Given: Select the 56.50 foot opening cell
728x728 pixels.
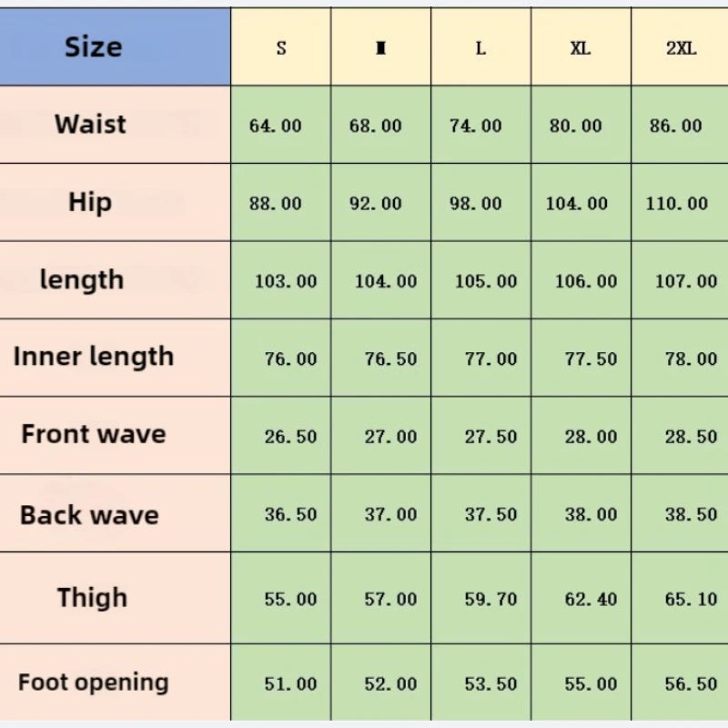Looking at the screenshot, I should tap(691, 683).
